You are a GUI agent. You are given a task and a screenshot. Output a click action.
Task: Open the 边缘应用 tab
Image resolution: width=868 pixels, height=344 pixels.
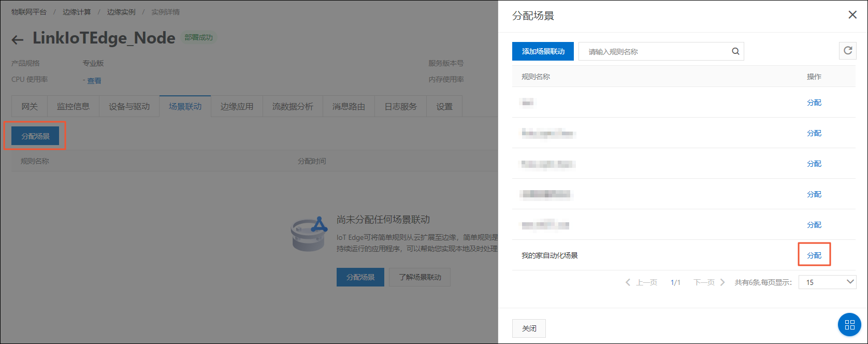click(237, 106)
